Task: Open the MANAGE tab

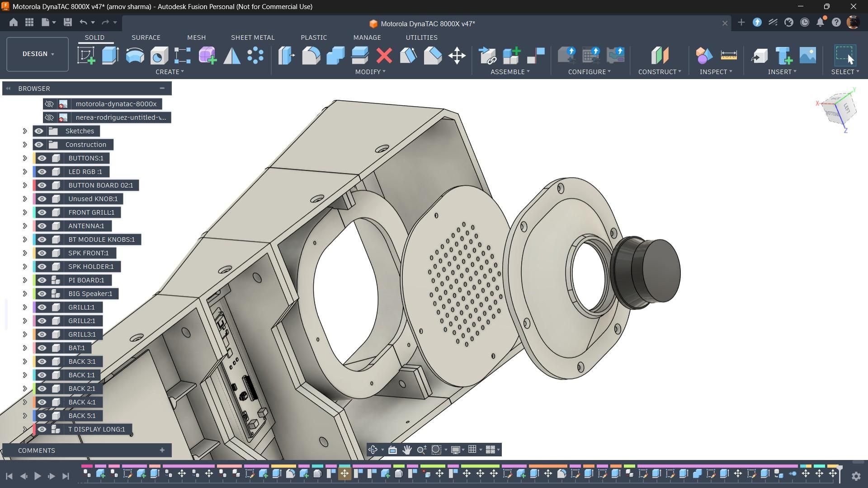Action: coord(367,38)
